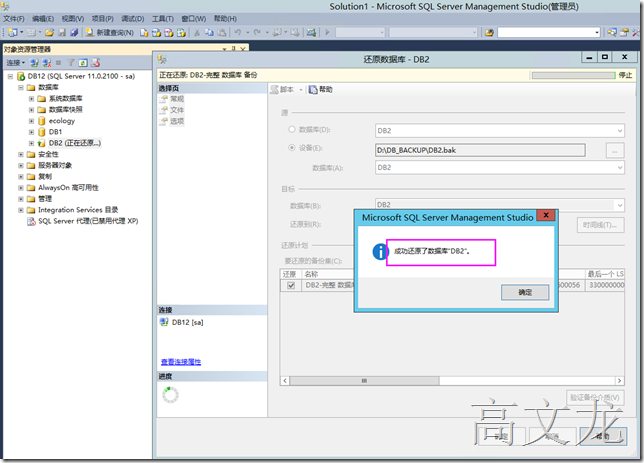Expand the 数据库快照 folder

pyautogui.click(x=31, y=110)
